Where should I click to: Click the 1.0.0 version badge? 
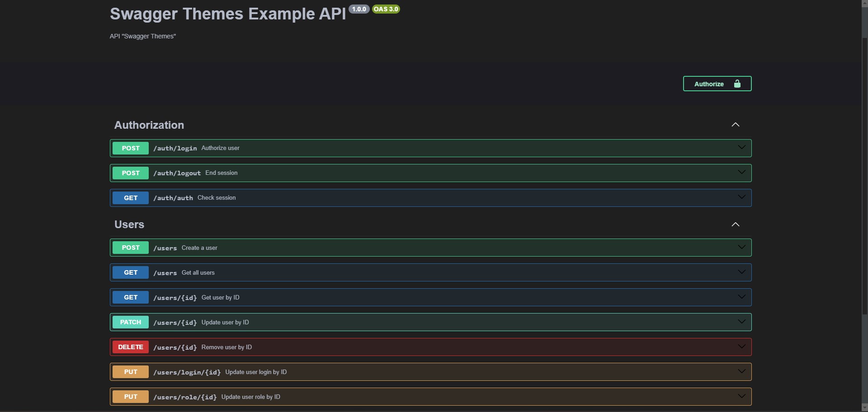[x=359, y=9]
